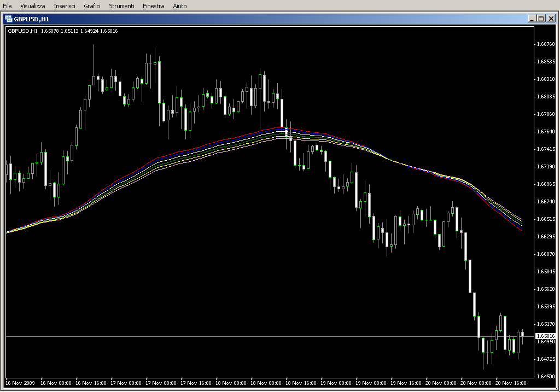Click the 18 Nov 08:00 time label

pos(266,383)
